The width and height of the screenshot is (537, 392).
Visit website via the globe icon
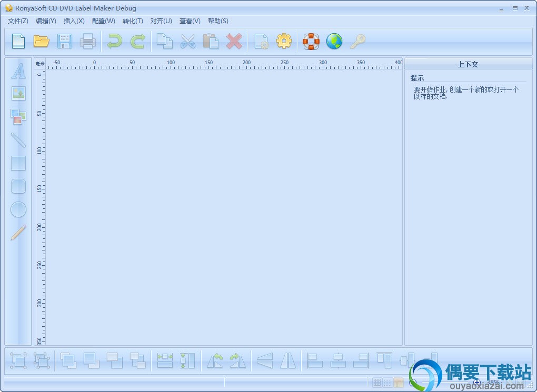click(334, 41)
